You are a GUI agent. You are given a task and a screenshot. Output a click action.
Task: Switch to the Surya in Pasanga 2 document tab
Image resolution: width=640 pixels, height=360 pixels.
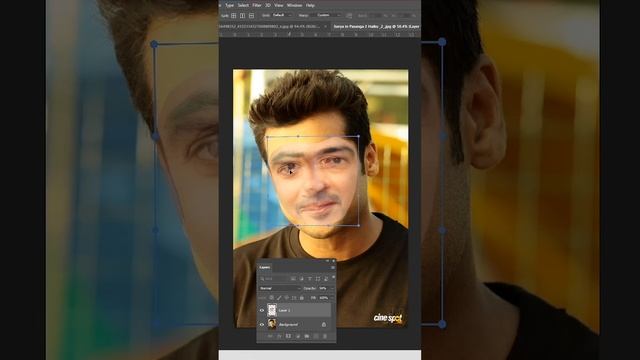(376, 27)
